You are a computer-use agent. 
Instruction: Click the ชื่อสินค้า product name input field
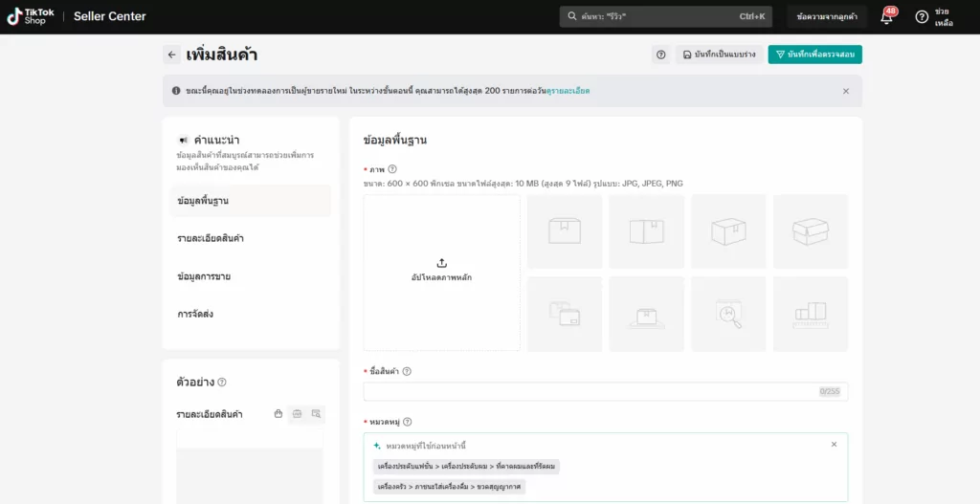pyautogui.click(x=589, y=392)
